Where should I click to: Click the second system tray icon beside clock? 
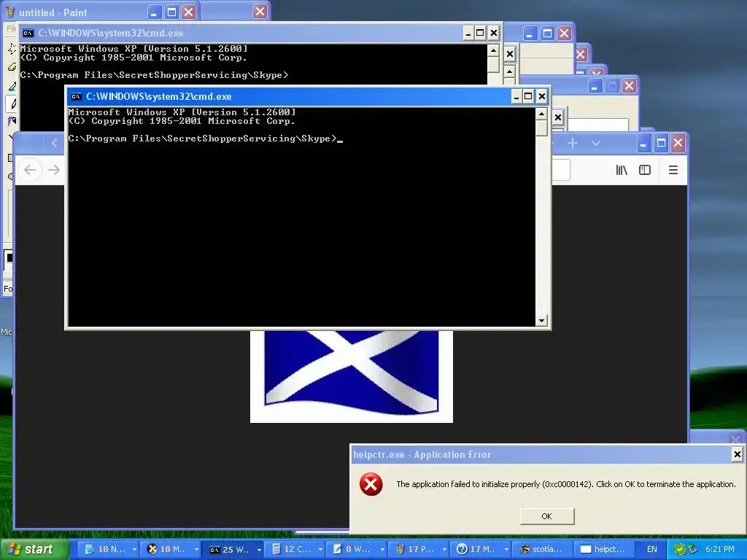pyautogui.click(x=692, y=550)
